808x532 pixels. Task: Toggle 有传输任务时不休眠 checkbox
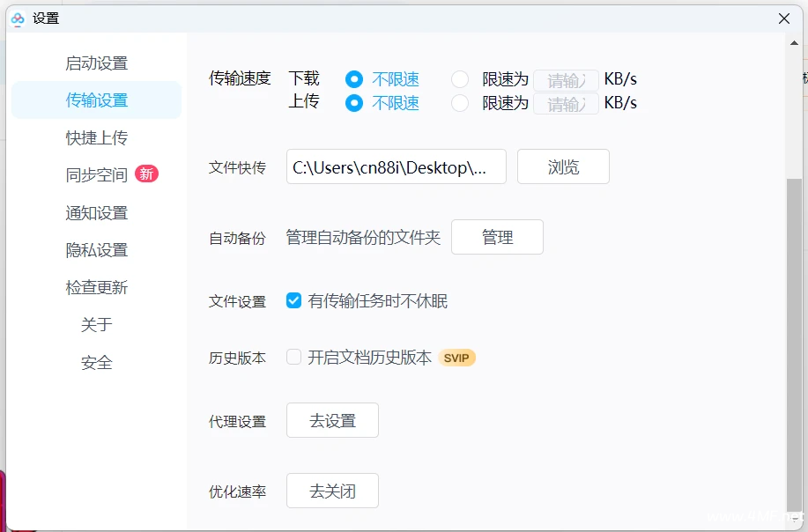point(294,301)
